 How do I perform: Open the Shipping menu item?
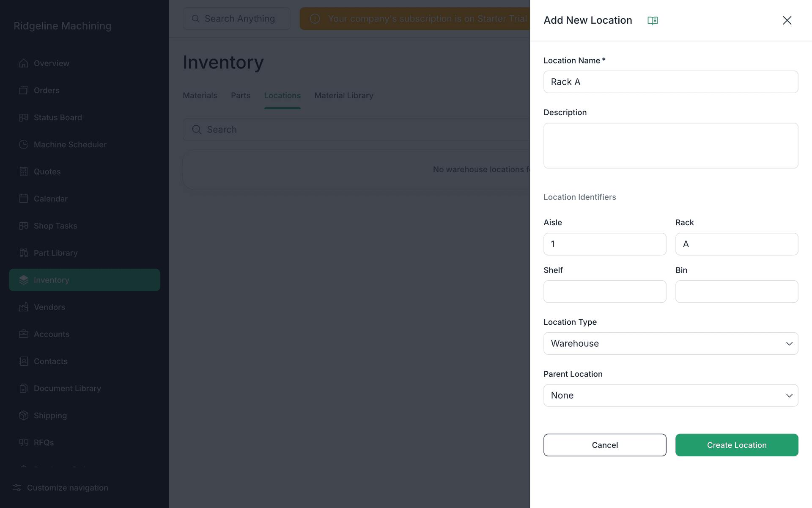click(85, 415)
